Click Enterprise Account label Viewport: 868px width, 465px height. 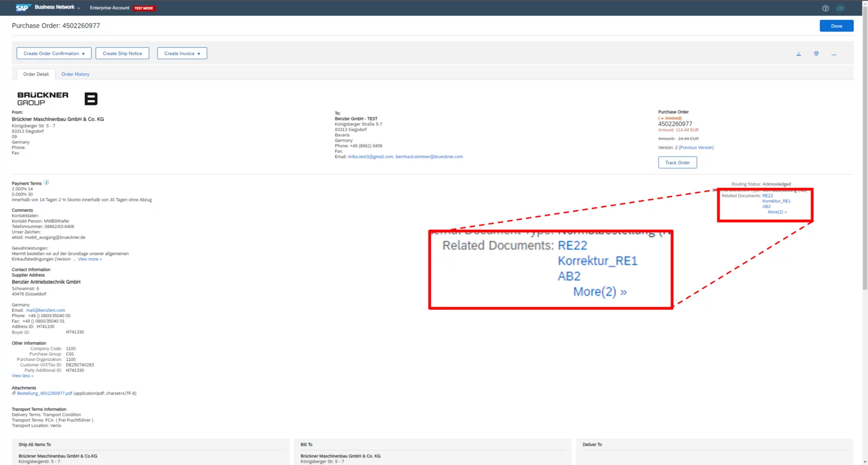109,8
